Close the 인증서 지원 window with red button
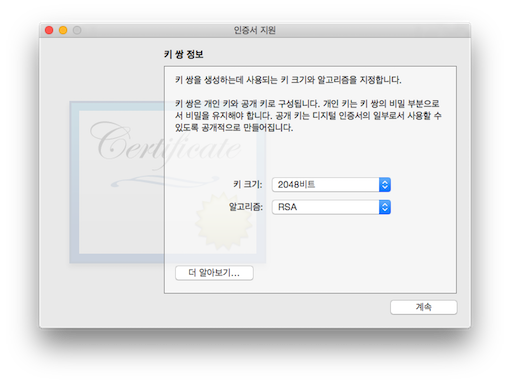Image resolution: width=510 pixels, height=384 pixels. coord(49,30)
